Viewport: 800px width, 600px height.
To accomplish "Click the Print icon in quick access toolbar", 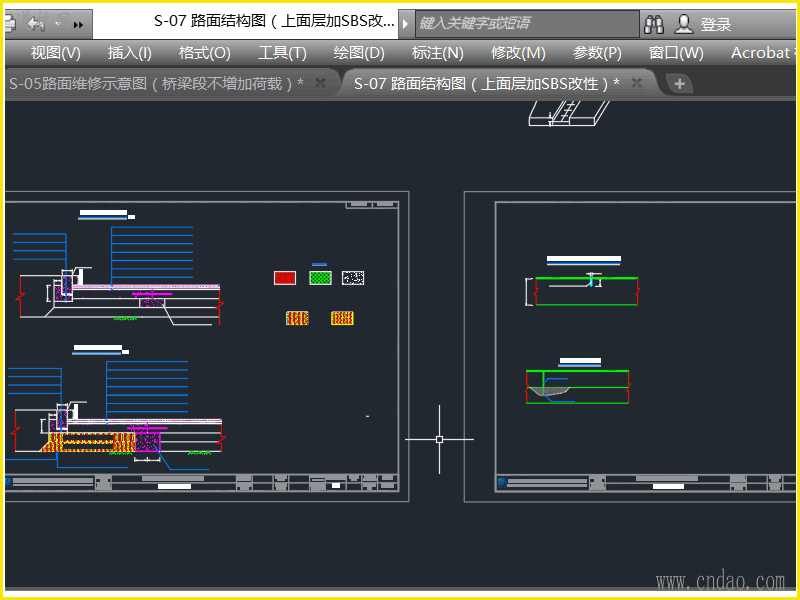I will point(9,23).
